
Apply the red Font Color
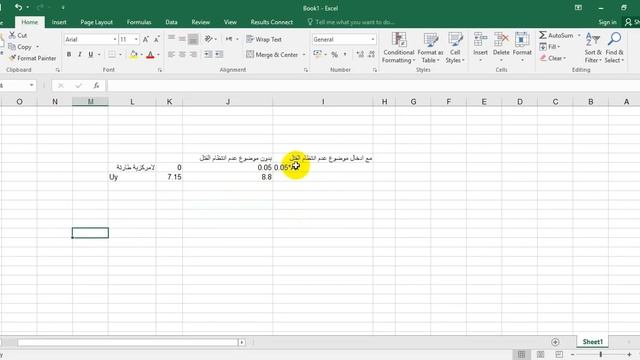coord(150,54)
